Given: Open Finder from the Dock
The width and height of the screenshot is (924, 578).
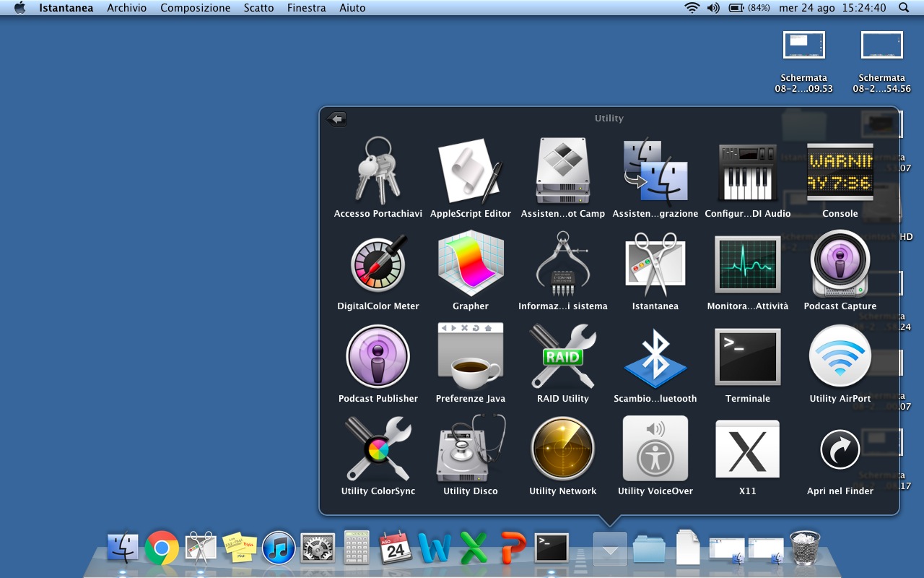Looking at the screenshot, I should pyautogui.click(x=123, y=548).
